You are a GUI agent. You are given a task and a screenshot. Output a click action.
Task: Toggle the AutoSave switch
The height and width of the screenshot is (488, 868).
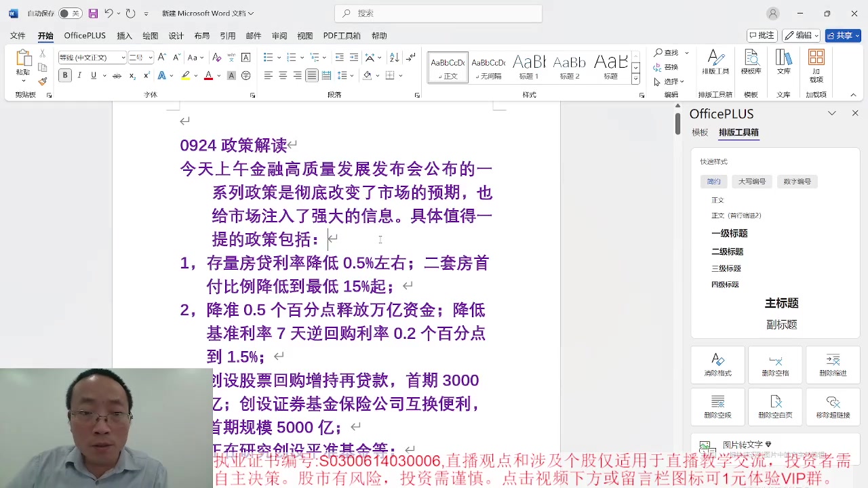[x=70, y=14]
